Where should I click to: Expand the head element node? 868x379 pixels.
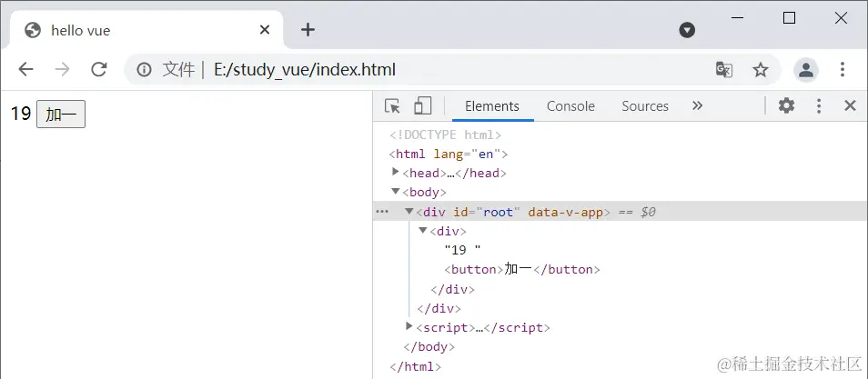point(395,172)
